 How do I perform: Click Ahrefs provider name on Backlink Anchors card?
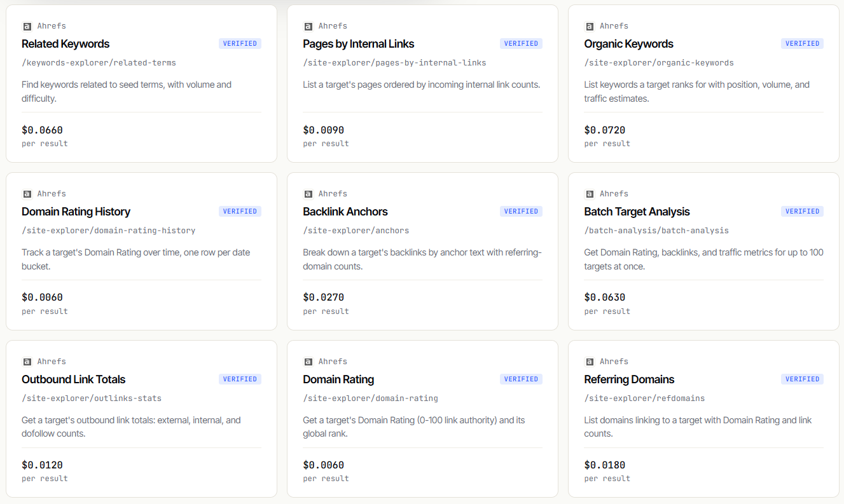333,194
